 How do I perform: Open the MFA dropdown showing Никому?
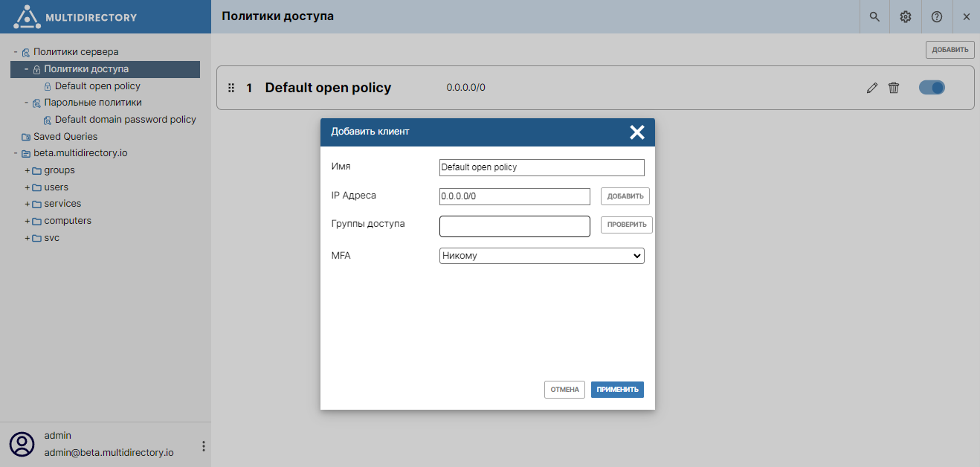tap(541, 256)
